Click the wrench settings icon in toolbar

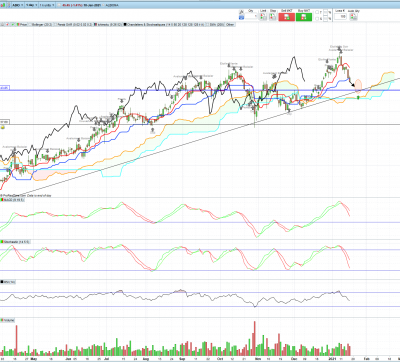tap(242, 12)
